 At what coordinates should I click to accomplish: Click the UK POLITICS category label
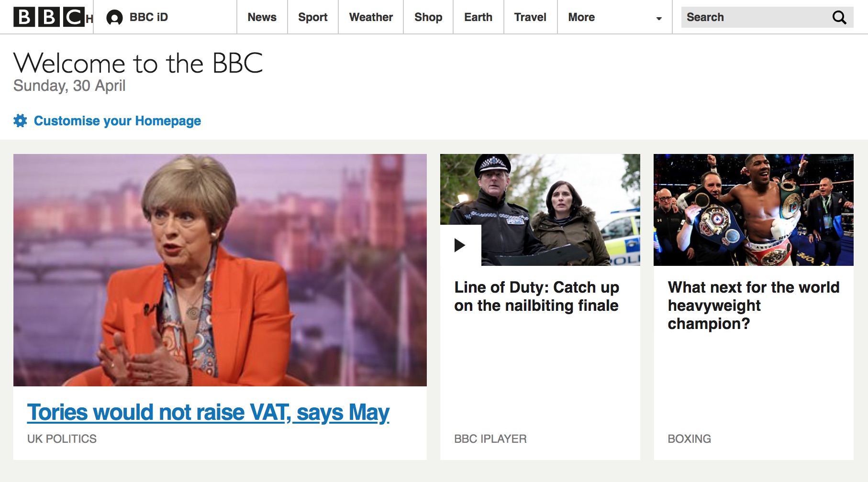62,438
